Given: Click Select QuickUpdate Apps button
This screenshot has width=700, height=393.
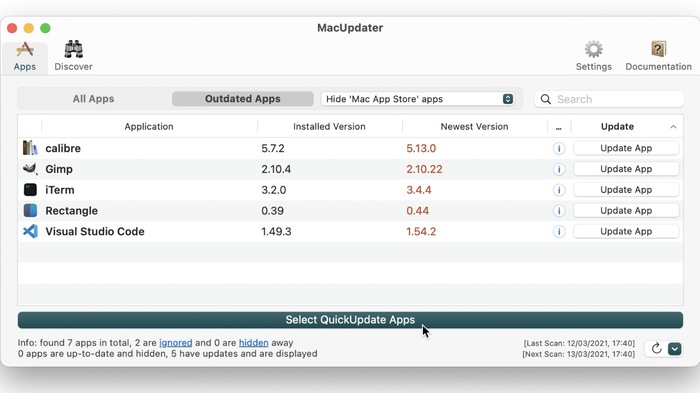Looking at the screenshot, I should pos(350,320).
